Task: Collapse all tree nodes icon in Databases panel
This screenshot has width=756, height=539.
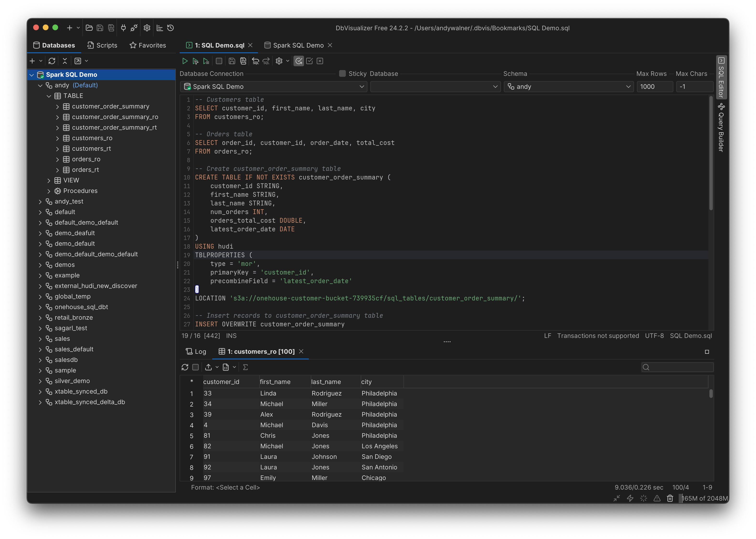Action: click(65, 61)
